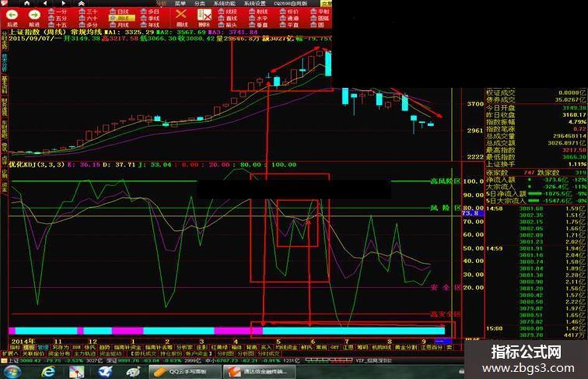The height and width of the screenshot is (379, 588).
Task: Open the 资金驱动 tab
Action: tap(111, 353)
